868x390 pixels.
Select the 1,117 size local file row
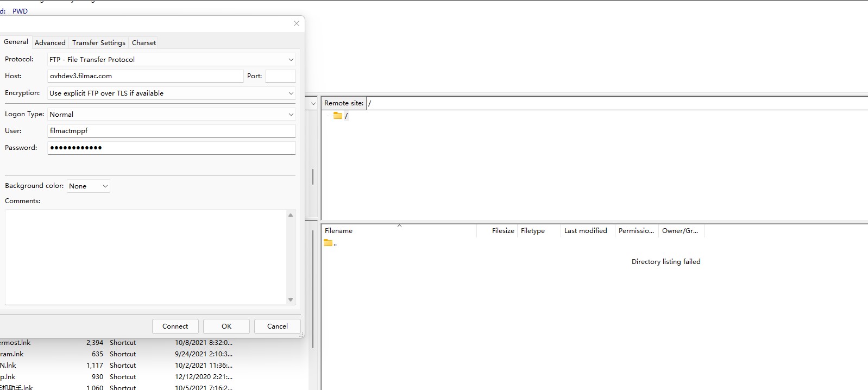[154, 366]
